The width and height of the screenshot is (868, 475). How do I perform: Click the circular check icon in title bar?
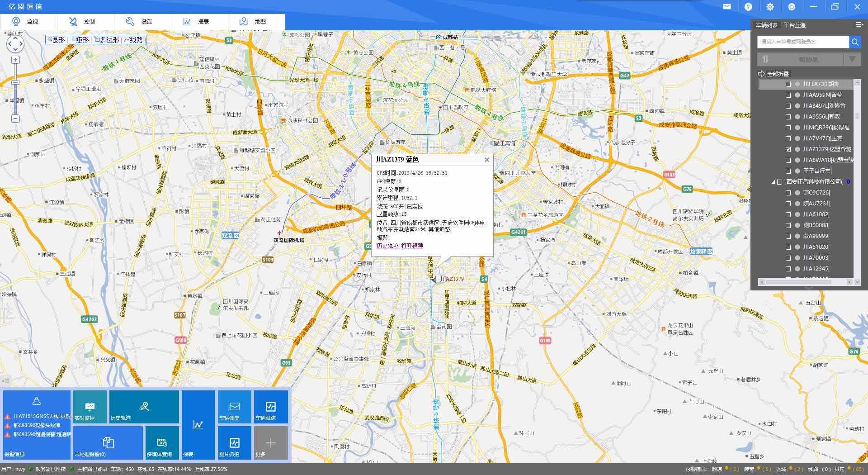pos(792,7)
